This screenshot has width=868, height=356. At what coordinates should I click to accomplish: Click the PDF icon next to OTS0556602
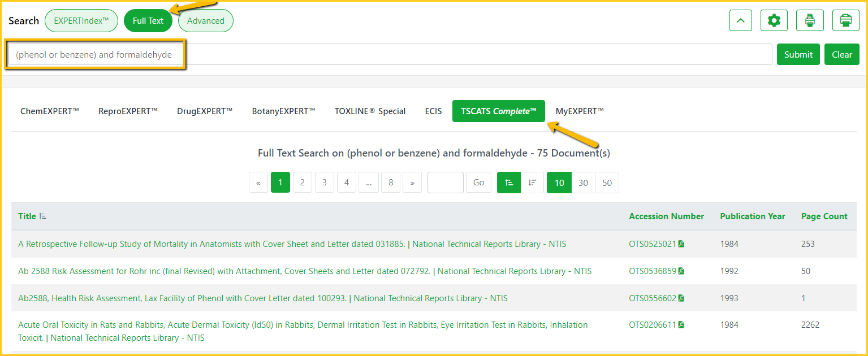[x=681, y=298]
